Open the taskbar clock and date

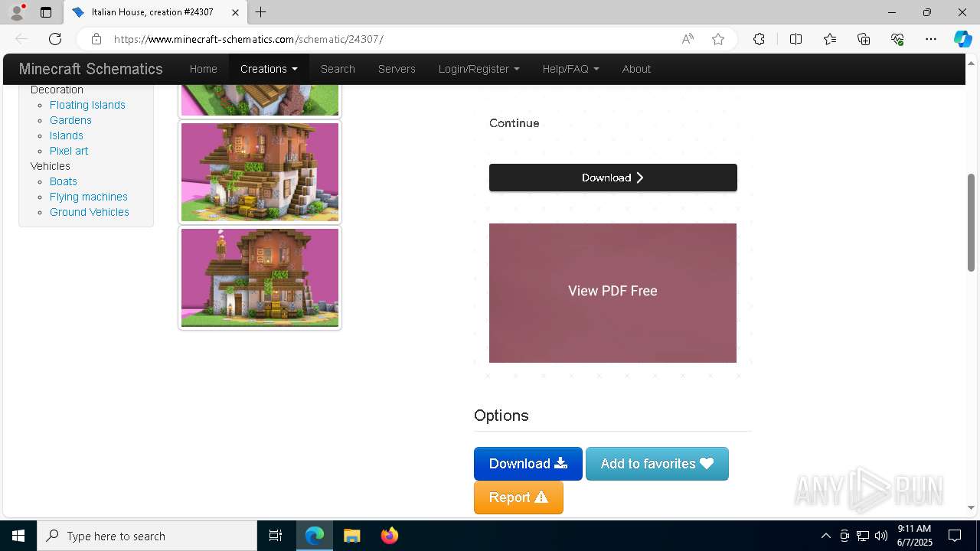click(x=914, y=536)
